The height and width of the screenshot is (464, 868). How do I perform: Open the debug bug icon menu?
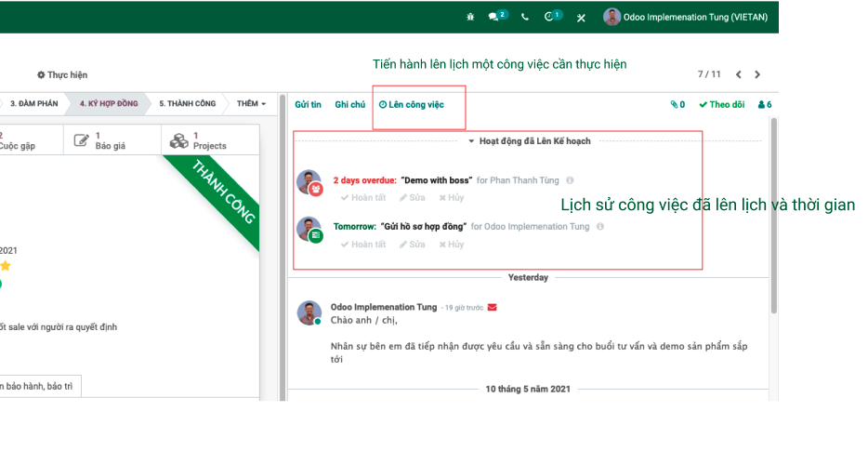[x=470, y=17]
